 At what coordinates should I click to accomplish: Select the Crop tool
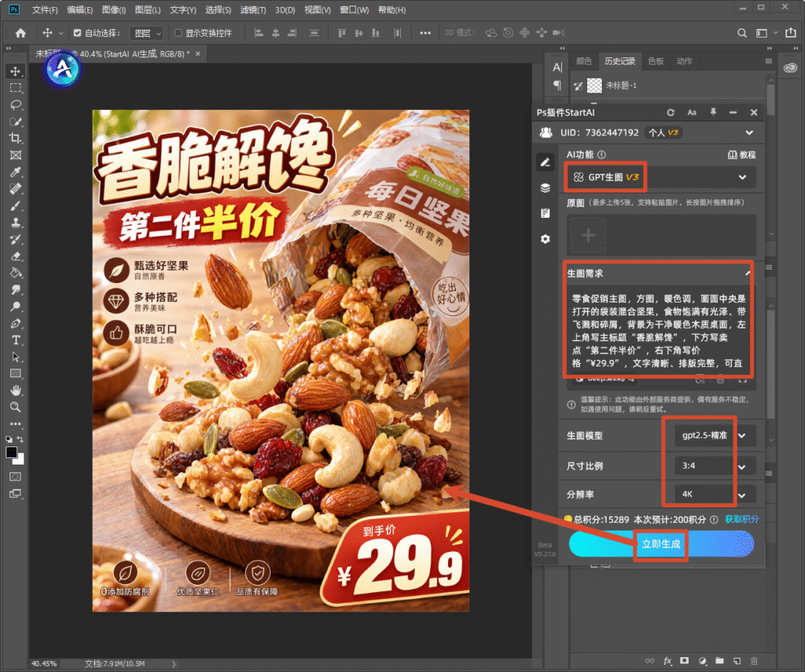16,138
